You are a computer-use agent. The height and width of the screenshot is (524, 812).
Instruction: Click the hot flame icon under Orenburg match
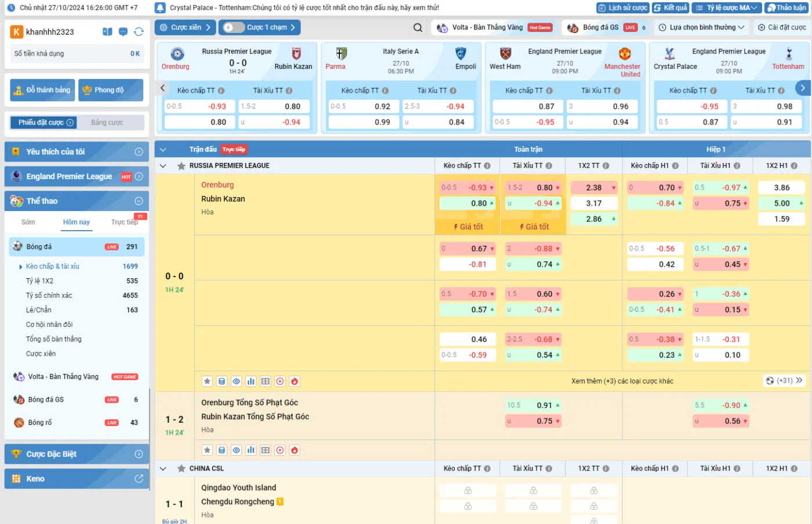tap(295, 381)
